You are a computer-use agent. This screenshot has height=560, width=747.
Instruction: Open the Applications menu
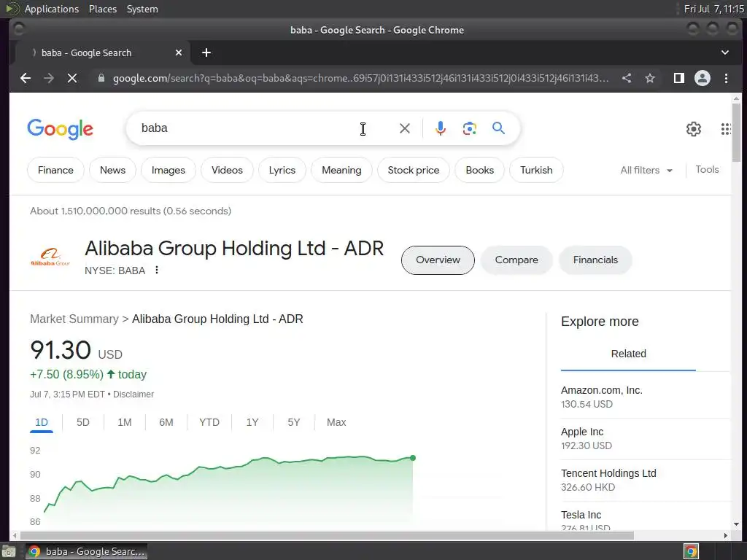point(52,9)
